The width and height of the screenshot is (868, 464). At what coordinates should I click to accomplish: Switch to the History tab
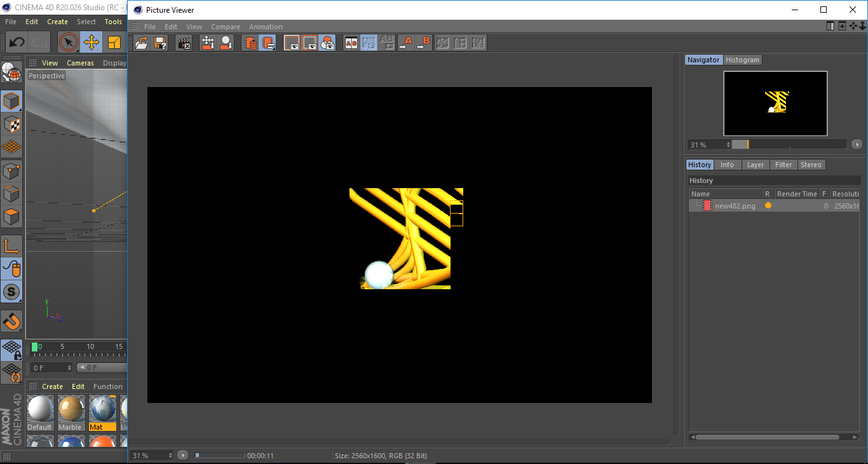click(x=700, y=165)
